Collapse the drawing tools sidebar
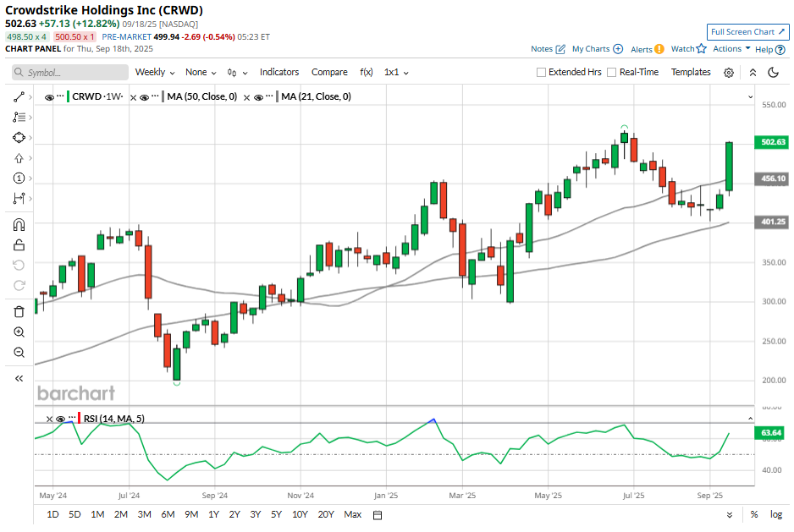The height and width of the screenshot is (532, 794). tap(19, 379)
